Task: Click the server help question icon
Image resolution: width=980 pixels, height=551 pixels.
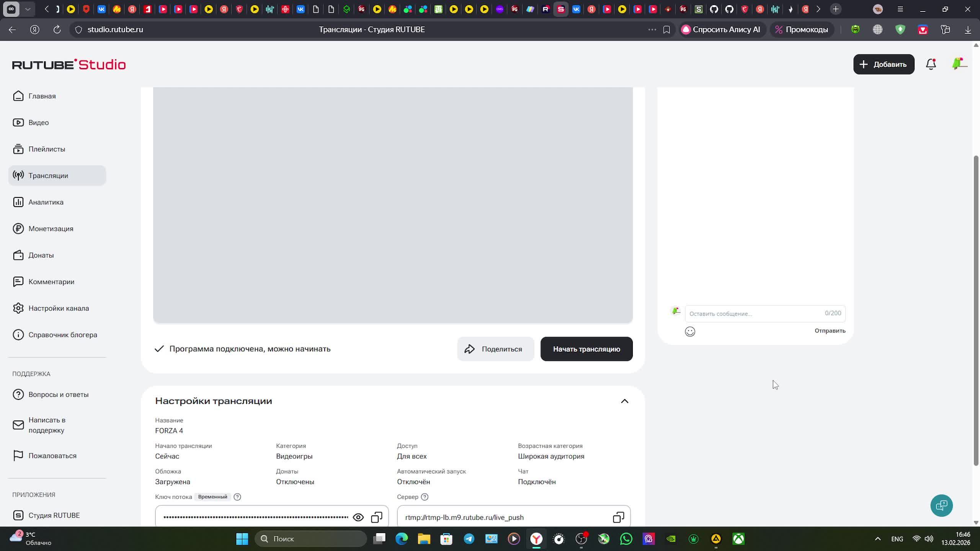Action: pos(425,497)
